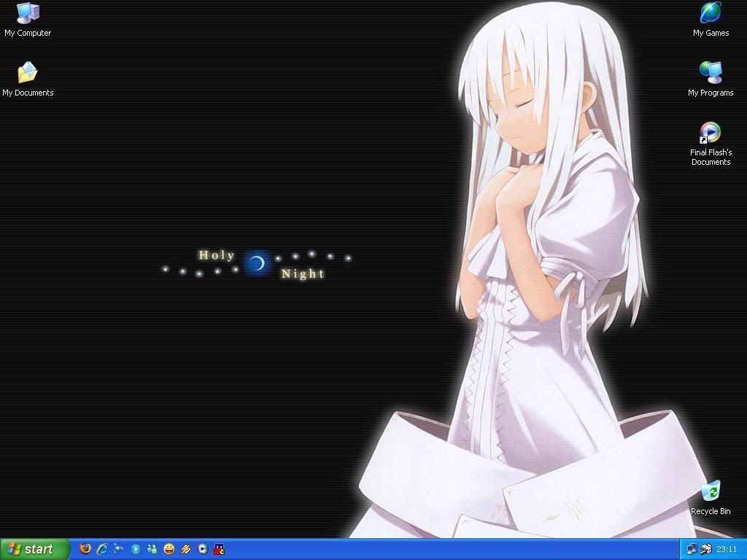
Task: Select the My Computer desktop icon
Action: coord(28,13)
